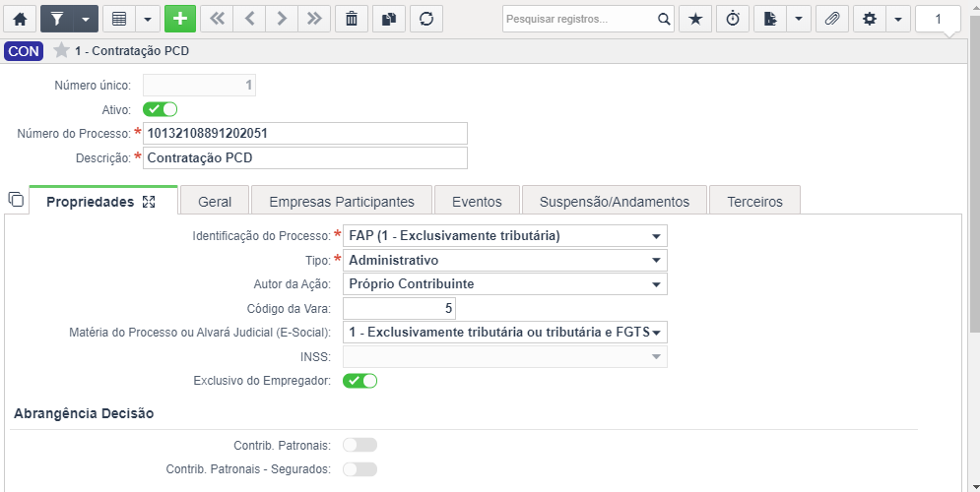The image size is (980, 492).
Task: Open favorites star in toolbar
Action: click(695, 19)
